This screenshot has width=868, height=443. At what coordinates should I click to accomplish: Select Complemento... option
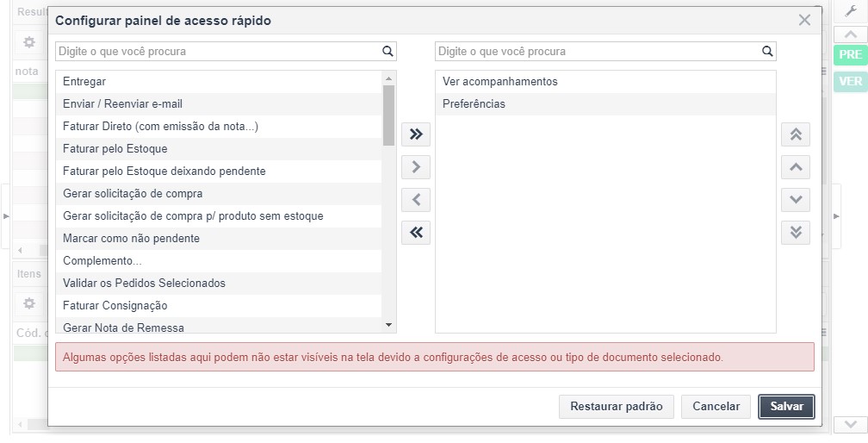click(219, 261)
